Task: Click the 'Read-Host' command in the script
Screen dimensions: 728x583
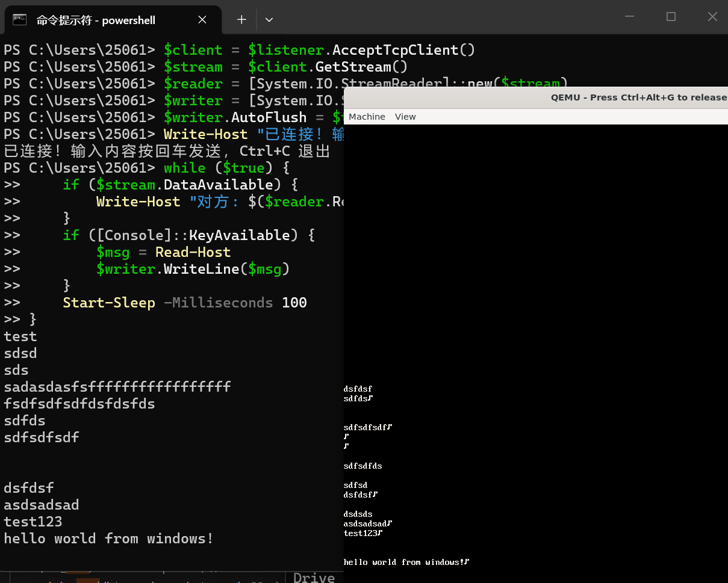Action: 193,252
